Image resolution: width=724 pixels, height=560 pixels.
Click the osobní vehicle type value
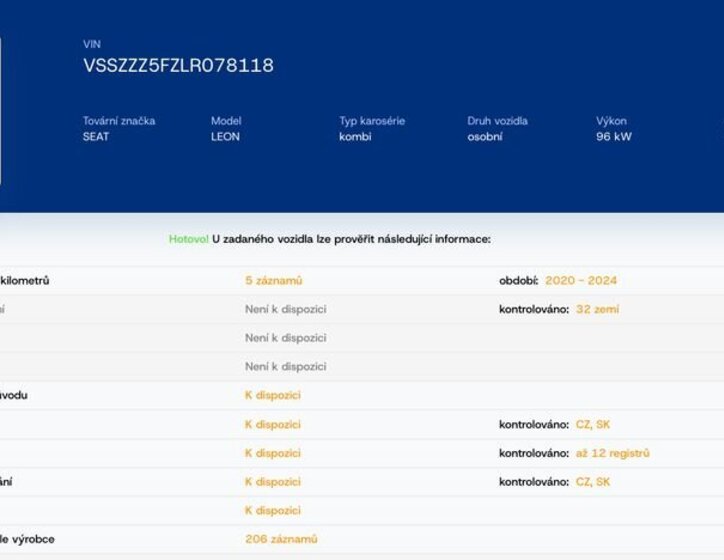click(485, 137)
